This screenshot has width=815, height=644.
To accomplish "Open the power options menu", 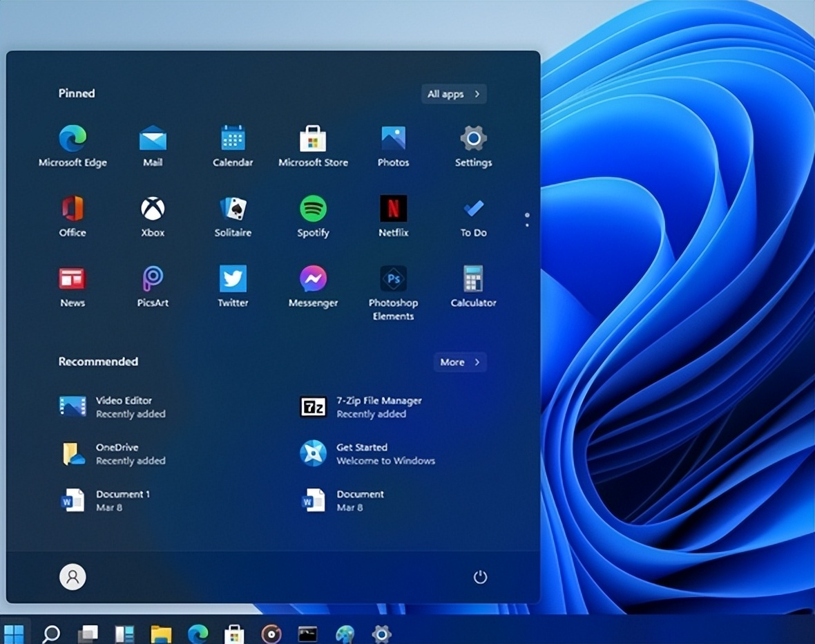I will pyautogui.click(x=480, y=577).
